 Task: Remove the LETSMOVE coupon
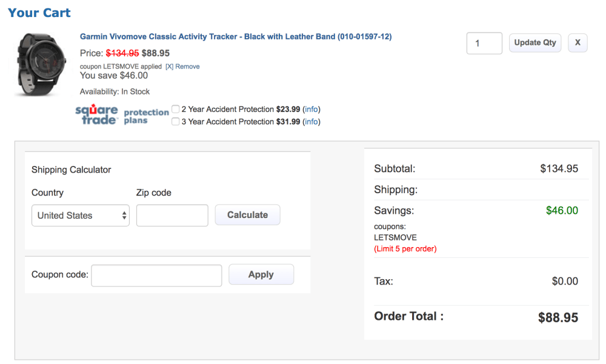(182, 67)
